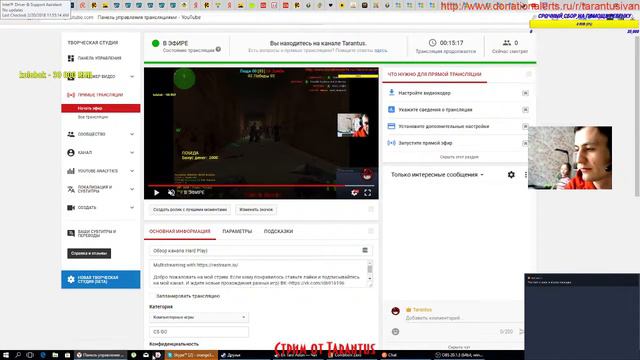Click the Установите дополнительные настройки card icon
This screenshot has width=640, height=360.
[391, 126]
